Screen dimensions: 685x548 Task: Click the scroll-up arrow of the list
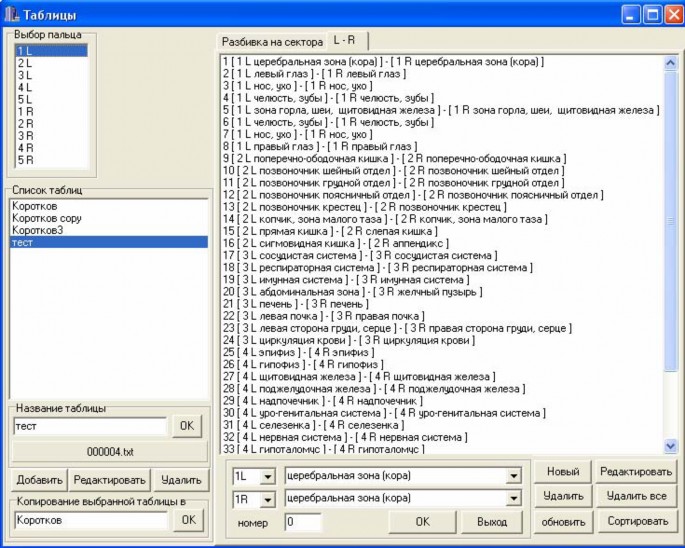[x=670, y=63]
